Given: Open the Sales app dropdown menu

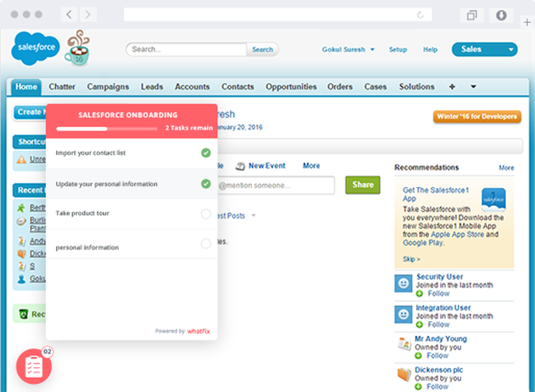Looking at the screenshot, I should pyautogui.click(x=485, y=50).
